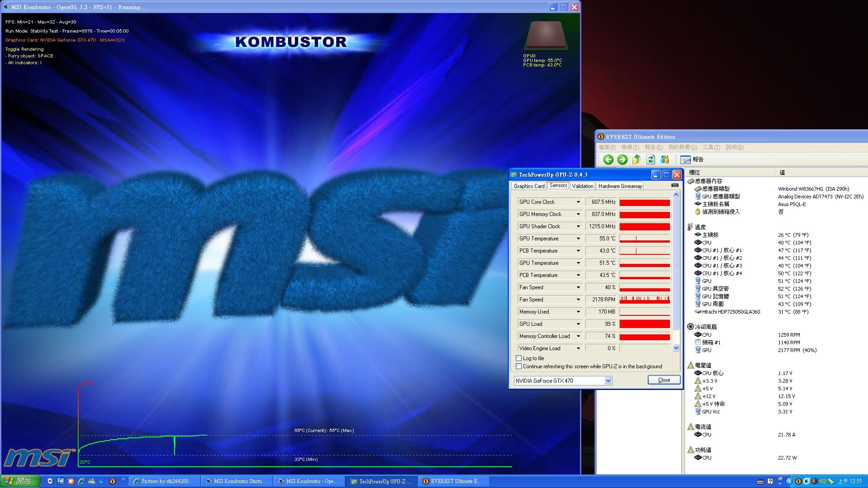868x488 pixels.
Task: Click the 值 column header in EVEREST
Action: 821,173
